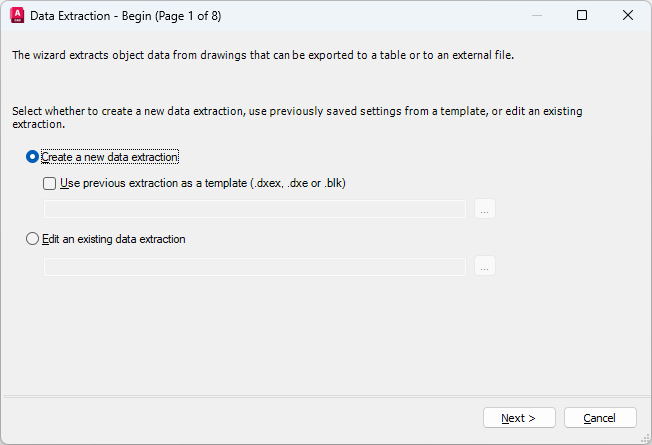Viewport: 652px width, 445px height.
Task: Click the AutoCAD application icon in title bar
Action: [16, 16]
